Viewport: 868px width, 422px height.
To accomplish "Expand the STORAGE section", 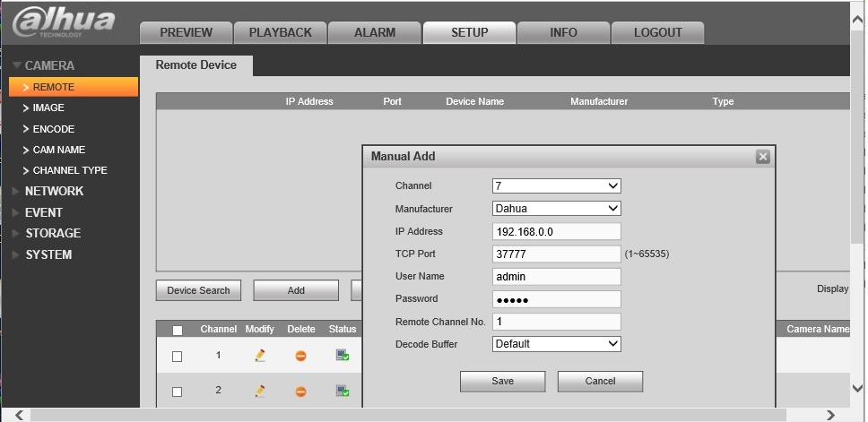I will [x=47, y=233].
